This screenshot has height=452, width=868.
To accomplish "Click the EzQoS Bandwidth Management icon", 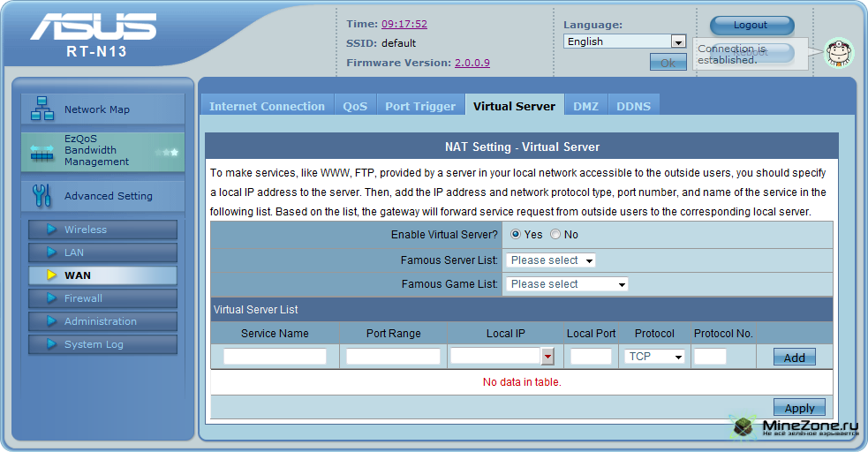I will tap(42, 152).
